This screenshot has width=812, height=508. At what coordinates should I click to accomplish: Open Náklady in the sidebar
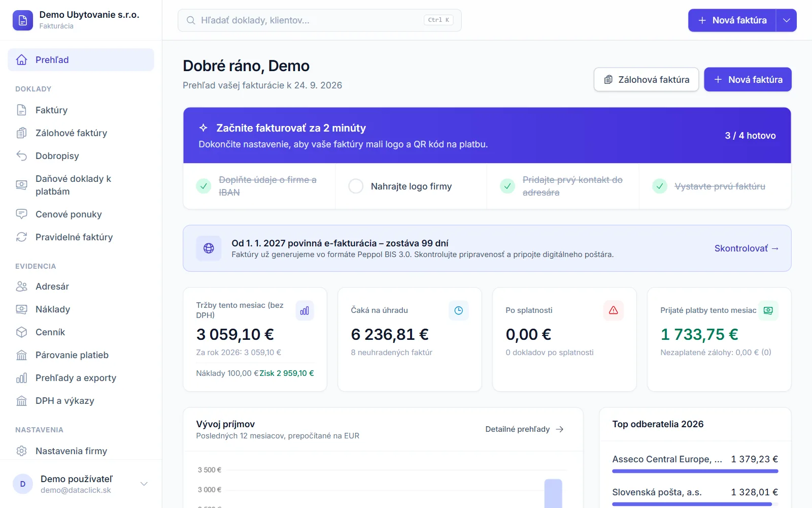pyautogui.click(x=81, y=309)
